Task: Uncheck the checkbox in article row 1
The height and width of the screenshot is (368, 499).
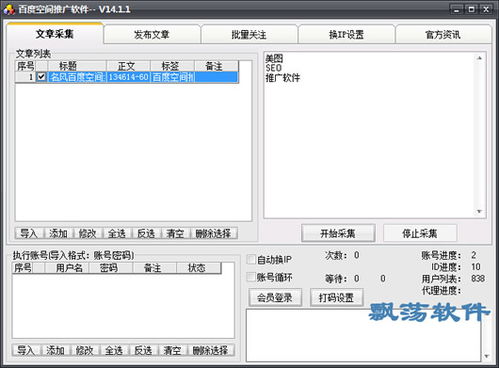Action: (x=41, y=77)
